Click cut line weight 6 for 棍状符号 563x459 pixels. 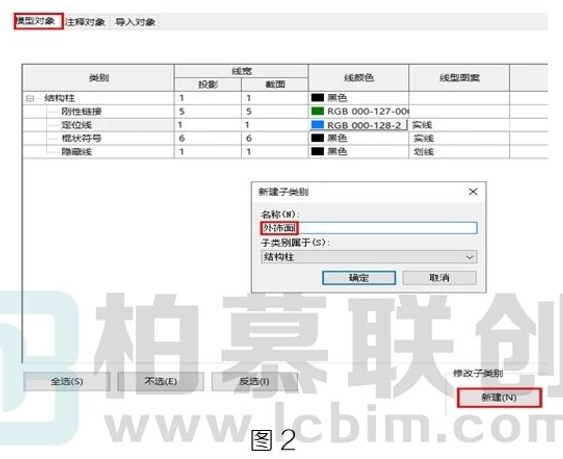tap(248, 138)
